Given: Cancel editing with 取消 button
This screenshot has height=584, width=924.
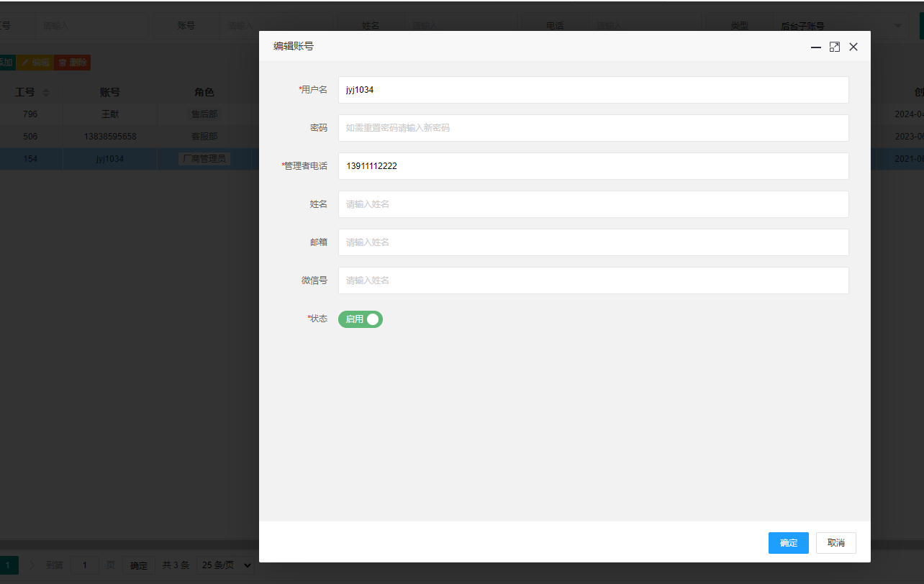Looking at the screenshot, I should 836,543.
